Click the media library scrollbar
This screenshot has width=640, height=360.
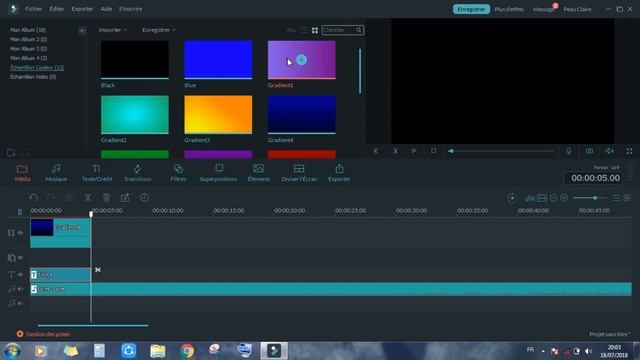coord(360,71)
